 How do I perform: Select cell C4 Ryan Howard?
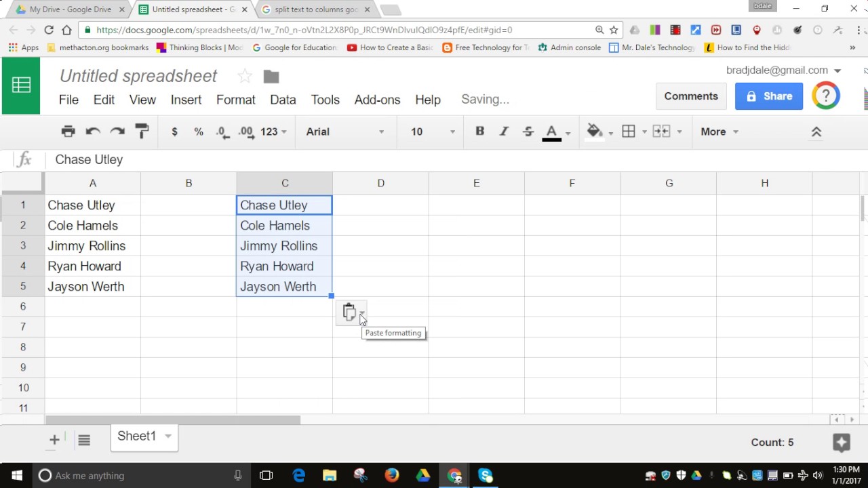tap(285, 266)
